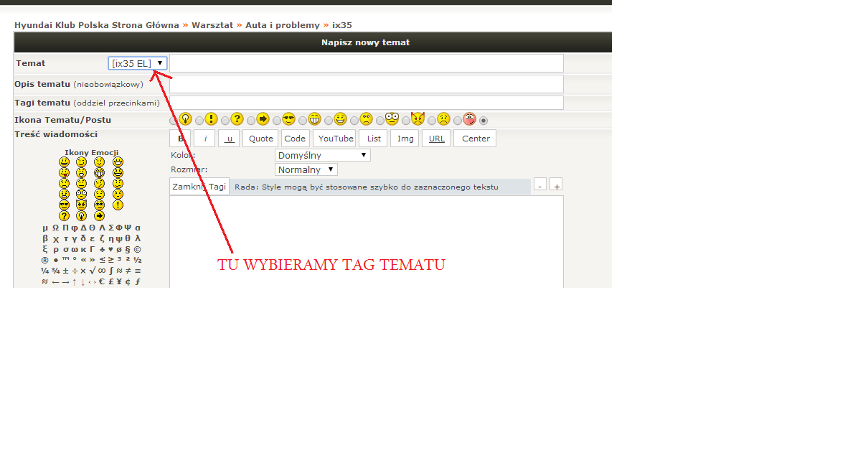Enlarge the text area with plus button
Screen dimensions: 868x453
tap(556, 185)
